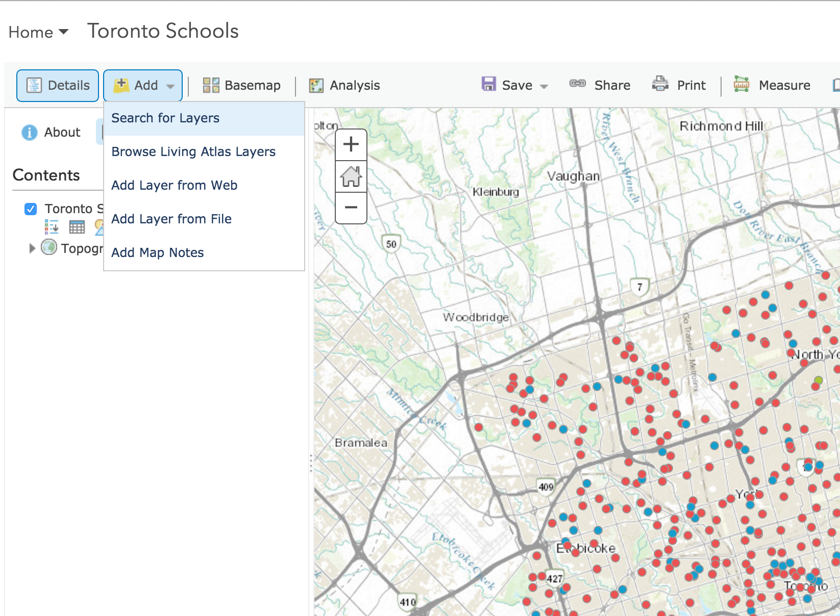840x616 pixels.
Task: Collapse the Add dropdown arrow
Action: point(170,86)
